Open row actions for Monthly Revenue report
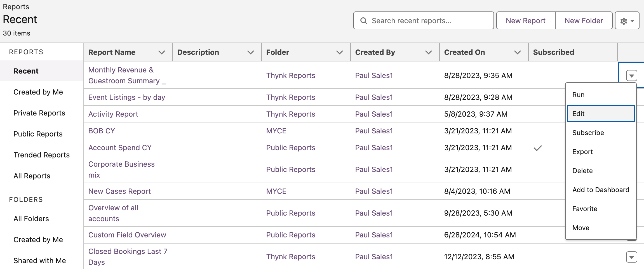 pyautogui.click(x=631, y=75)
